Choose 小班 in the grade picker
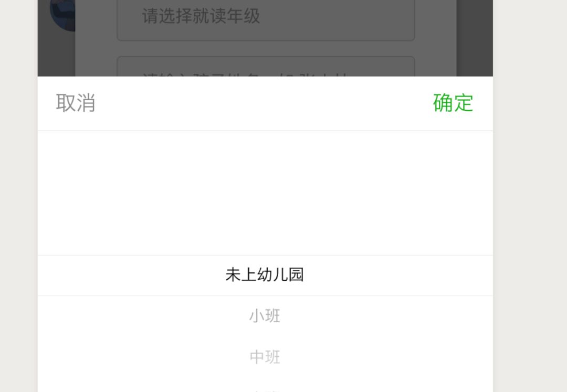Image resolution: width=567 pixels, height=392 pixels. tap(265, 316)
